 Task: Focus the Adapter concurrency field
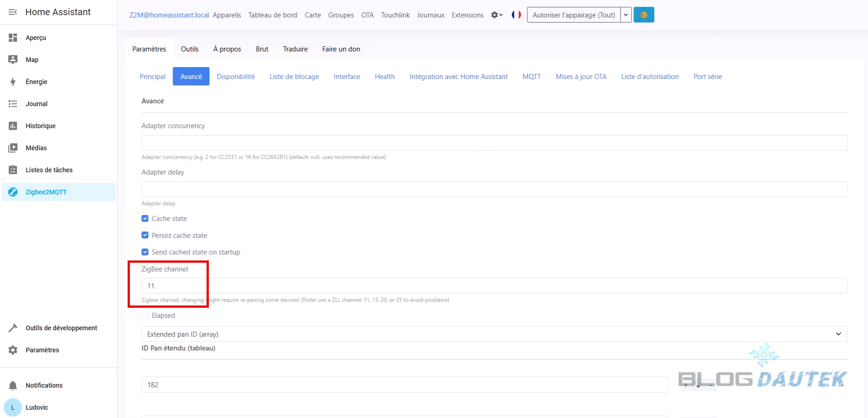(494, 143)
